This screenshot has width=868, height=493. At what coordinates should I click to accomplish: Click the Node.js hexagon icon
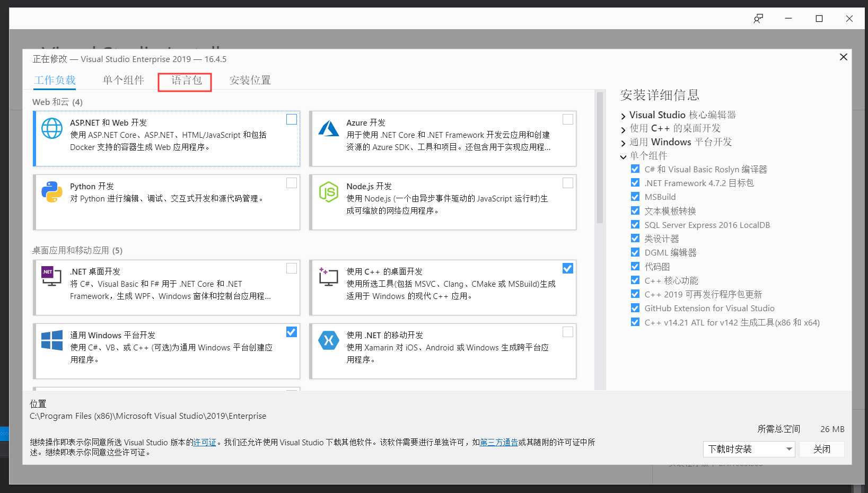[x=329, y=192]
